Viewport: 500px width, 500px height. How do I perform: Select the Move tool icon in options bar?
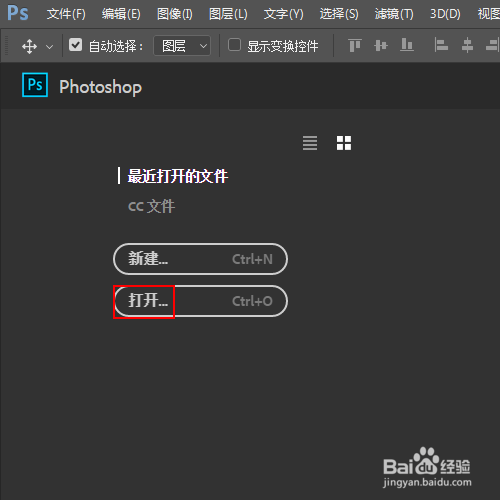(x=29, y=46)
